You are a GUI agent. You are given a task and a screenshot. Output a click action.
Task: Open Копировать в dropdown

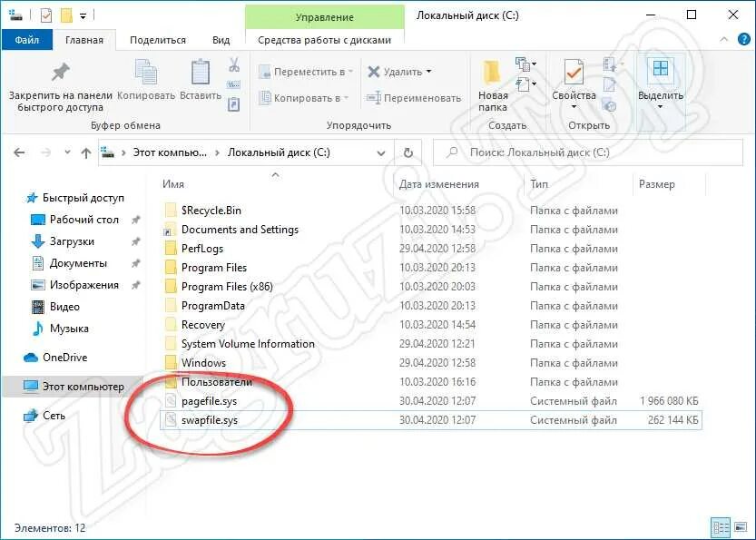(x=304, y=98)
